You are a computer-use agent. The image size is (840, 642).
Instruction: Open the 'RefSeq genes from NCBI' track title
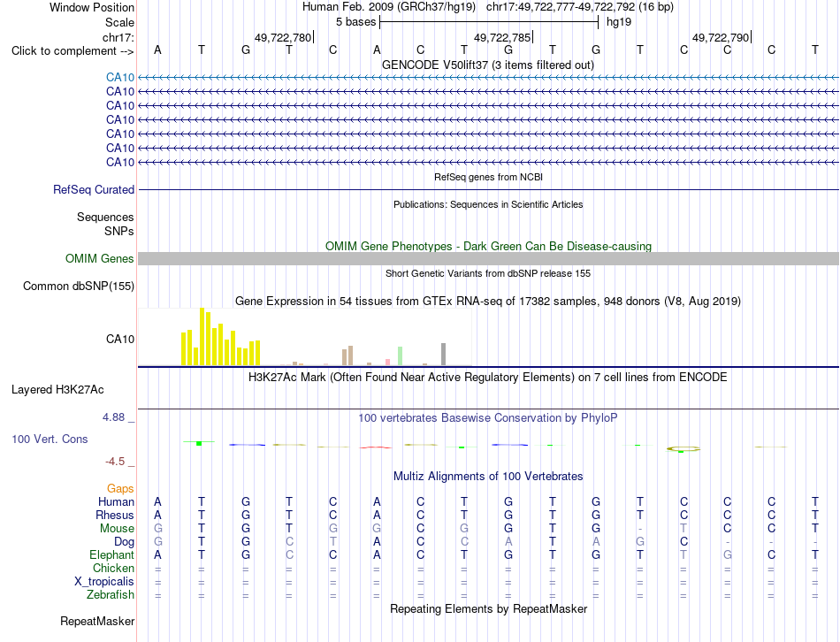click(x=488, y=177)
